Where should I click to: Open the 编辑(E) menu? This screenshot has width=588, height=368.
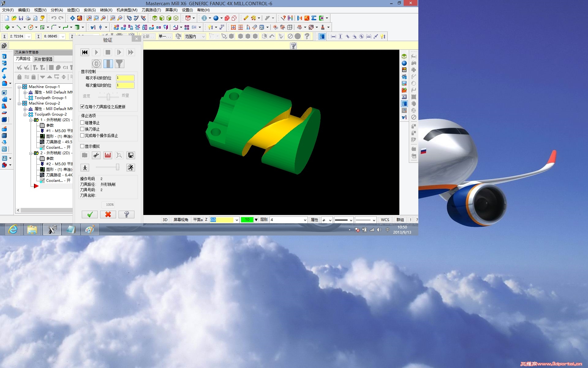[24, 10]
